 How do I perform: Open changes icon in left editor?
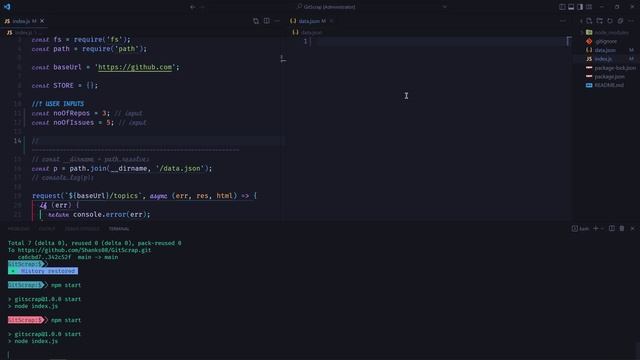256,21
